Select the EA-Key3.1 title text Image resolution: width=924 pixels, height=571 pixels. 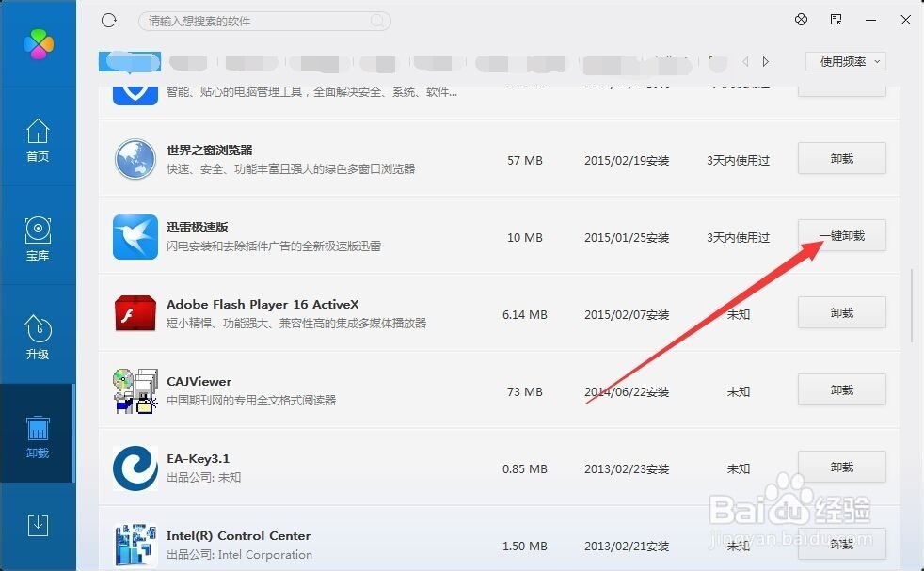tap(198, 459)
